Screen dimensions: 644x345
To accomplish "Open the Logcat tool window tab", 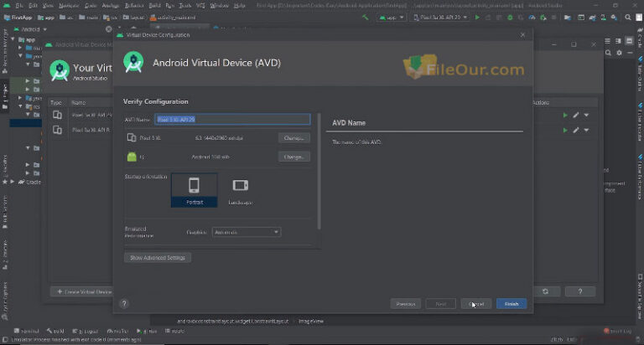I will [x=86, y=331].
